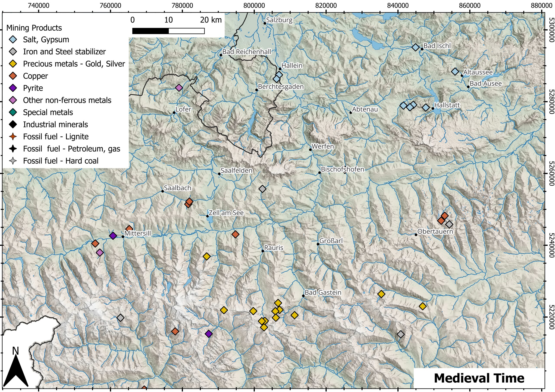Click the Bad Gastein town label

click(x=323, y=293)
